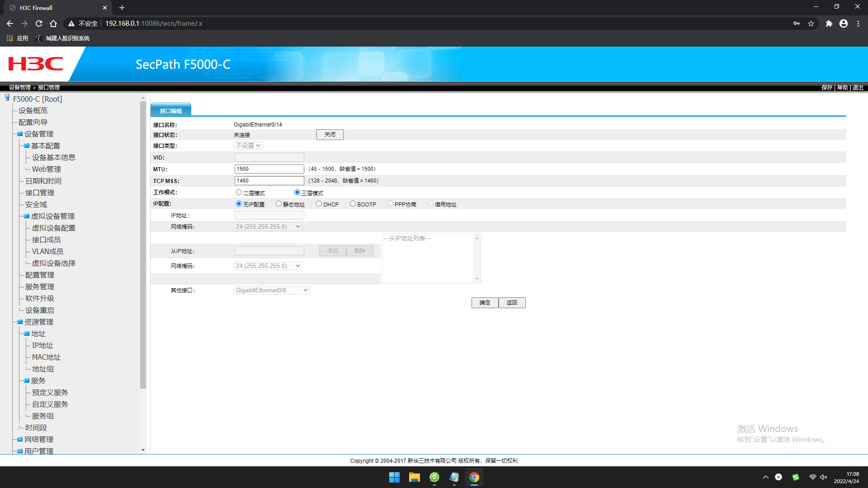This screenshot has height=488, width=868.
Task: Collapse the 设备管理 tree node
Action: pyautogui.click(x=20, y=134)
